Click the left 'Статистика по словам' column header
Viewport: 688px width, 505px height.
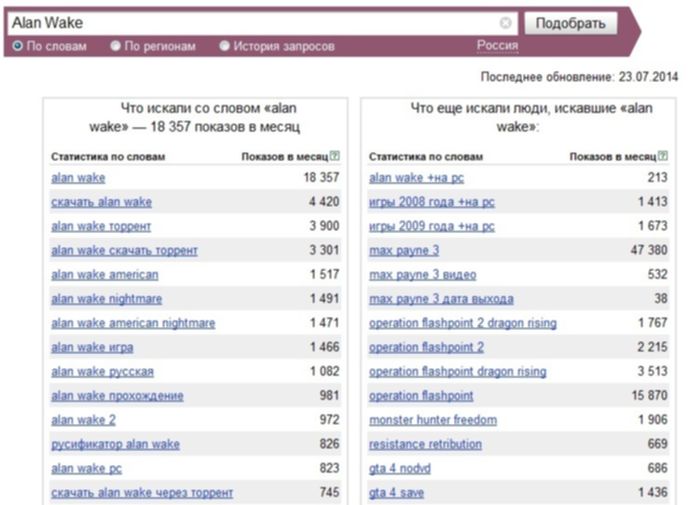tap(108, 157)
